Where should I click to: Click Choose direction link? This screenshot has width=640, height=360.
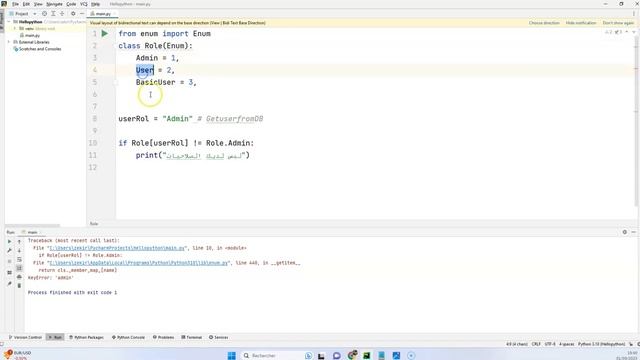coord(544,23)
